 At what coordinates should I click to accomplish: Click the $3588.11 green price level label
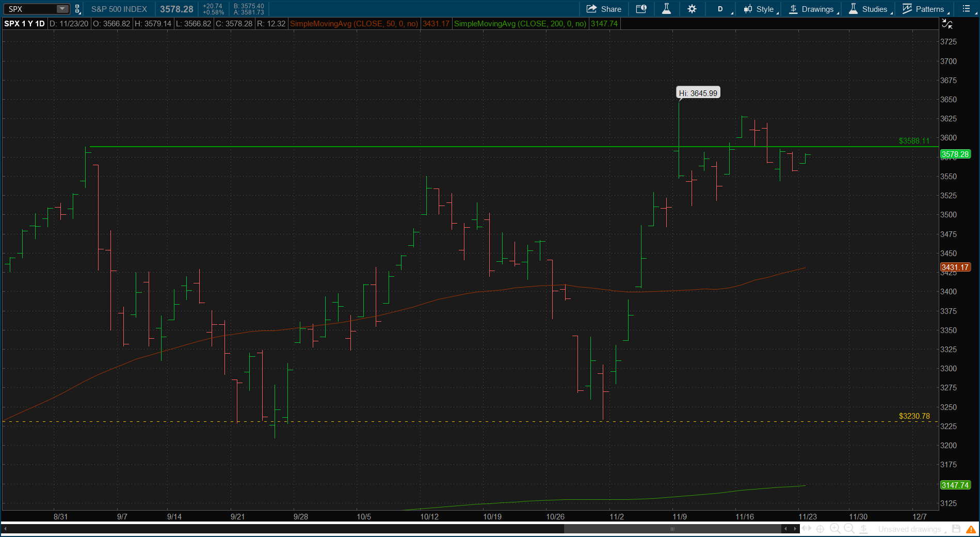click(x=914, y=140)
